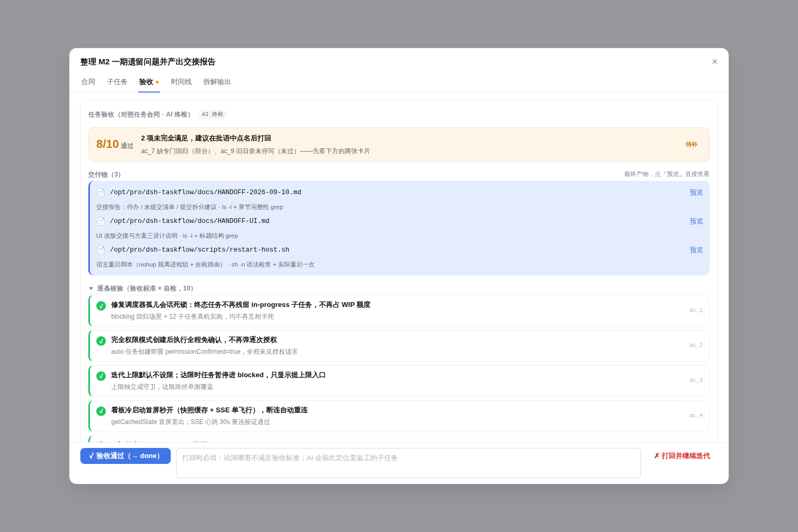This screenshot has width=798, height=532.
Task: Click the 交接报告 description line
Action: point(189,207)
